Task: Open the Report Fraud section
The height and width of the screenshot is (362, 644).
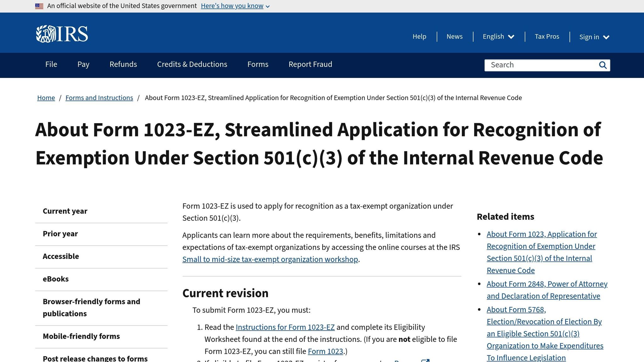Action: pyautogui.click(x=310, y=64)
